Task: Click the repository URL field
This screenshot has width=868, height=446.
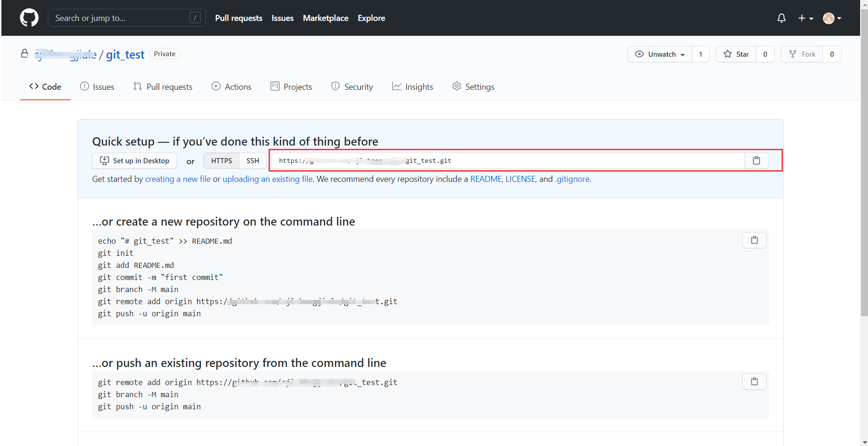Action: tap(508, 160)
